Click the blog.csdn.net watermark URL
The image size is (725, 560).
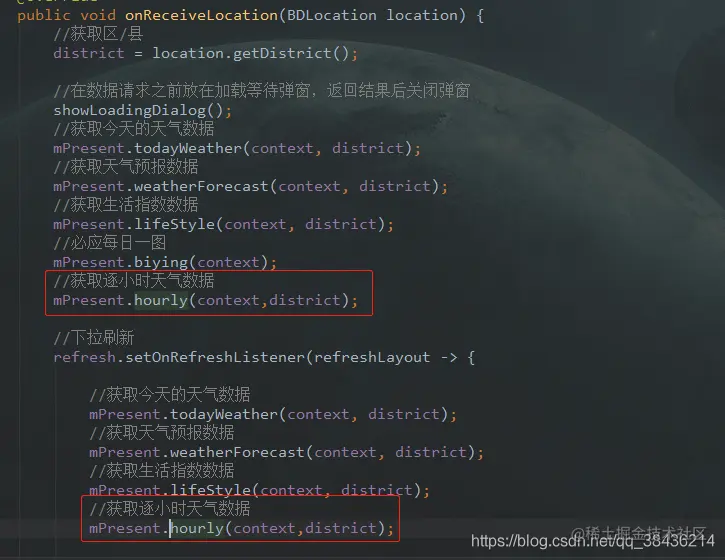click(x=593, y=541)
